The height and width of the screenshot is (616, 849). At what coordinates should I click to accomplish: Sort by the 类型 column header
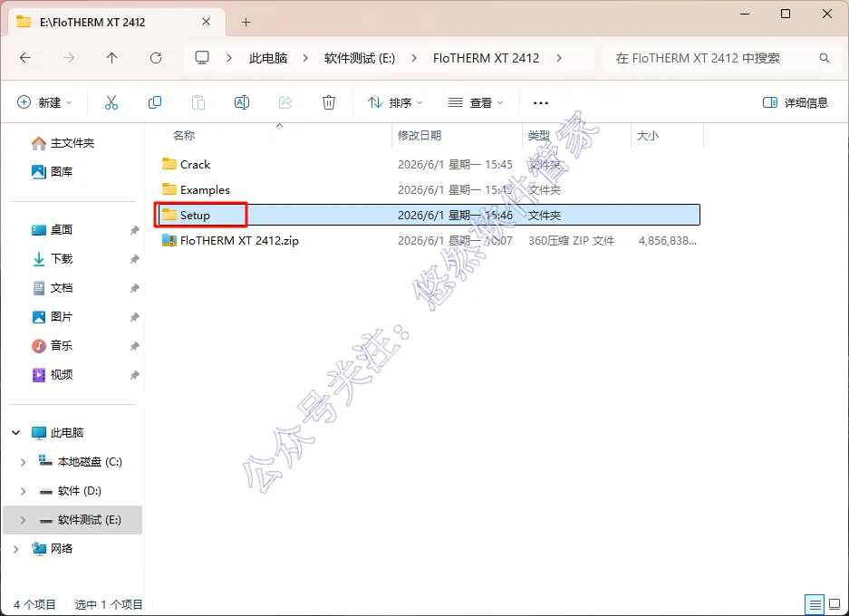539,135
